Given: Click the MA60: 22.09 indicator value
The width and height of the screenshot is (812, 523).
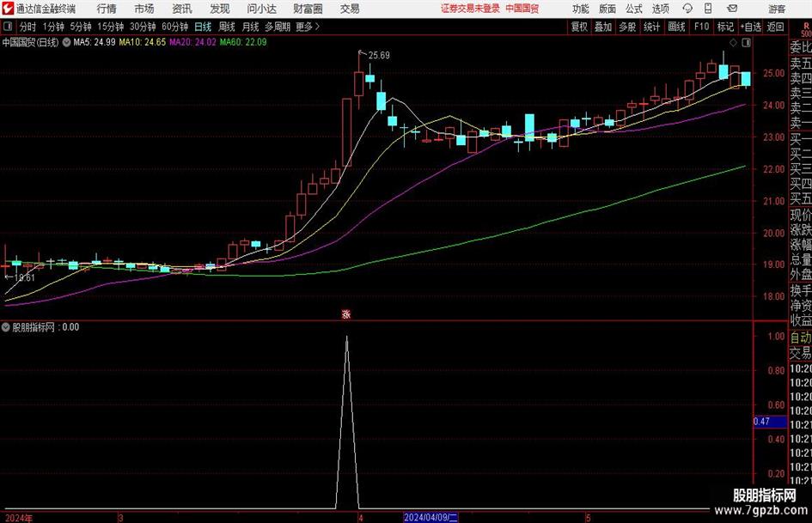Looking at the screenshot, I should pyautogui.click(x=243, y=42).
